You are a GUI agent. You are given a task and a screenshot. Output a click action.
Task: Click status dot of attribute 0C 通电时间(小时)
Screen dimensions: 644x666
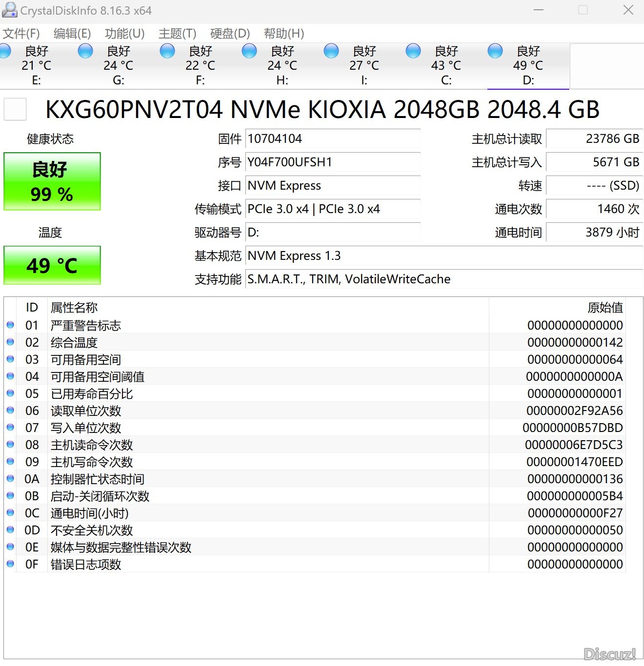click(x=10, y=512)
